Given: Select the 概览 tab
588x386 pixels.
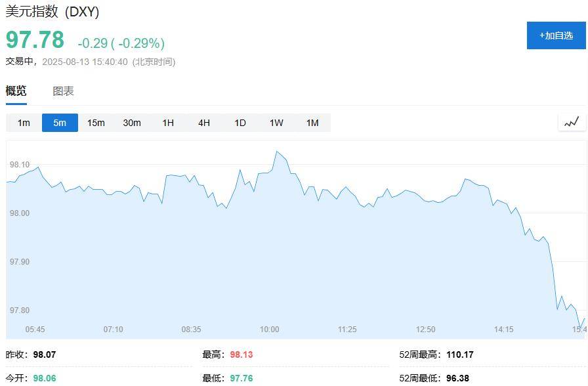Looking at the screenshot, I should click(16, 91).
